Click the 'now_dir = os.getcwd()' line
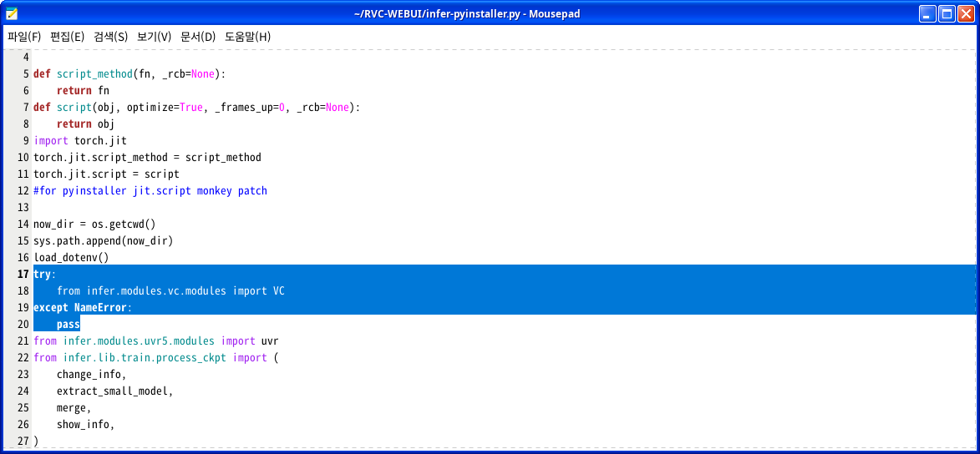The height and width of the screenshot is (454, 980). tap(94, 224)
